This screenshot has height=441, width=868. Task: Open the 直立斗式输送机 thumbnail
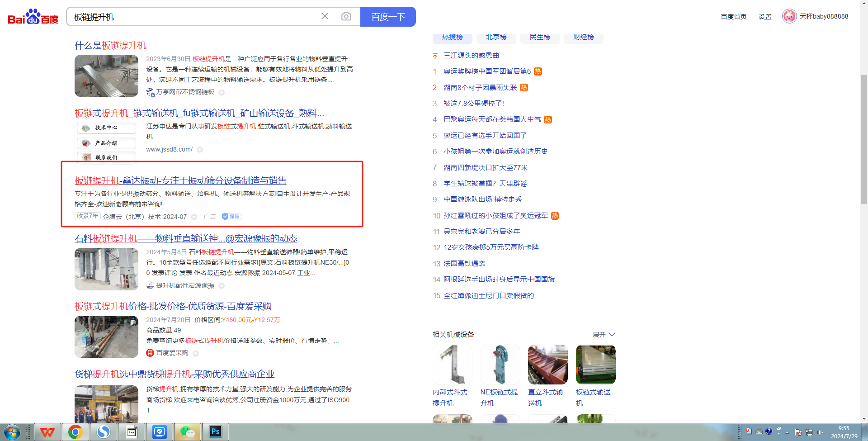pos(548,365)
